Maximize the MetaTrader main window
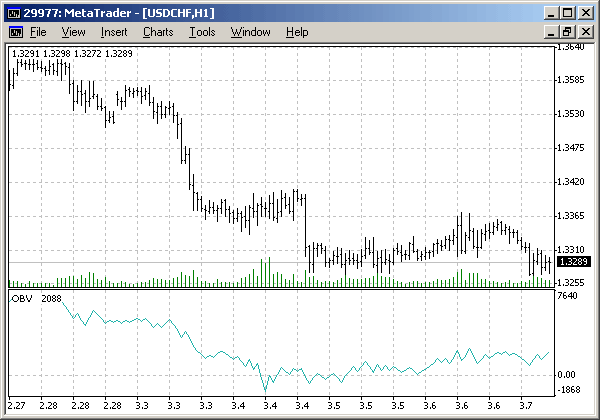This screenshot has width=600, height=420. pyautogui.click(x=568, y=13)
